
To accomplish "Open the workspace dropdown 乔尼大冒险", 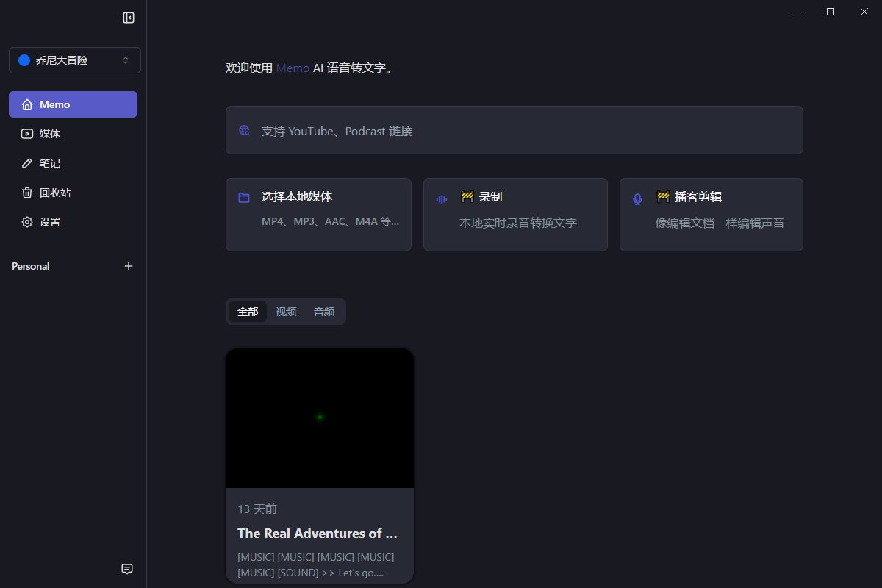I will (x=74, y=60).
